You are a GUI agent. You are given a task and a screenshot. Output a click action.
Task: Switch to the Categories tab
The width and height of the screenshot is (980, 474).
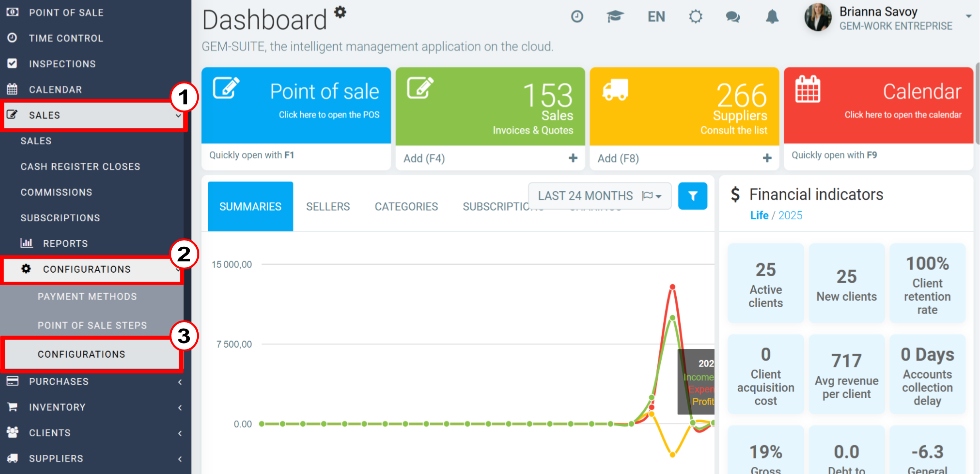click(x=406, y=206)
